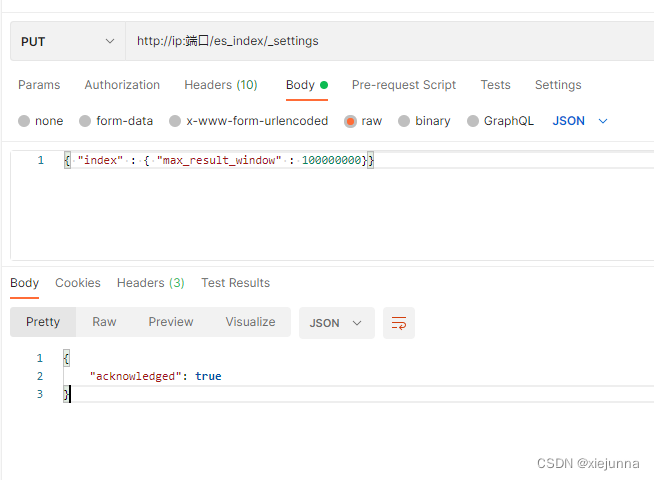Switch to the Preview response view
The width and height of the screenshot is (654, 480).
tap(171, 322)
